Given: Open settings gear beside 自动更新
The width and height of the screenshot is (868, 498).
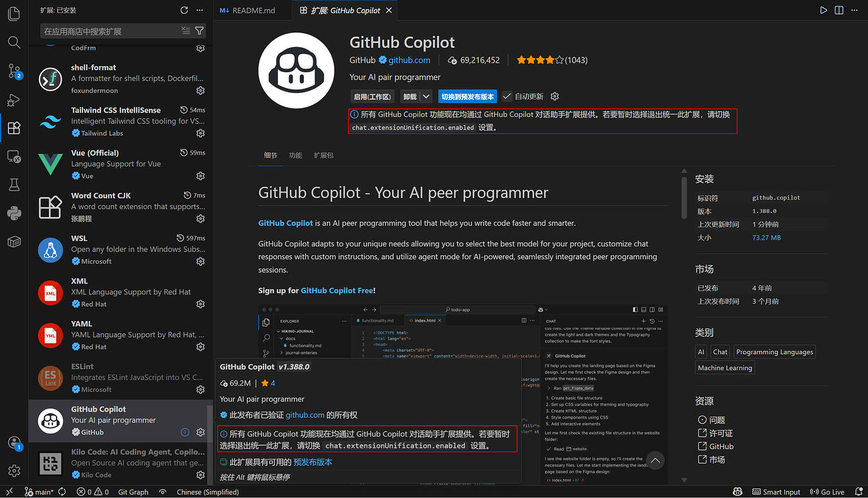Looking at the screenshot, I should (555, 96).
